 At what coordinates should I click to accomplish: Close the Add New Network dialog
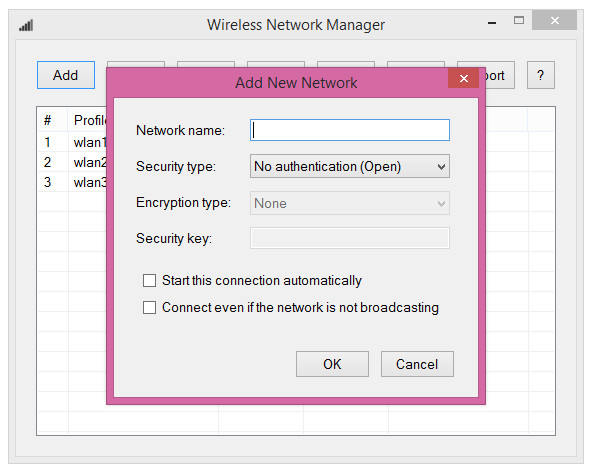(463, 78)
